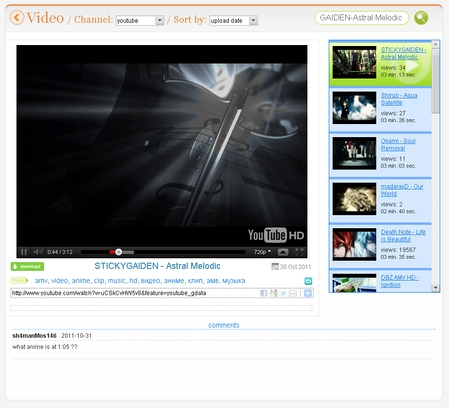Click comment text 'what anime is at 1:05 ??'
Screen dimensions: 449x408
coord(45,347)
